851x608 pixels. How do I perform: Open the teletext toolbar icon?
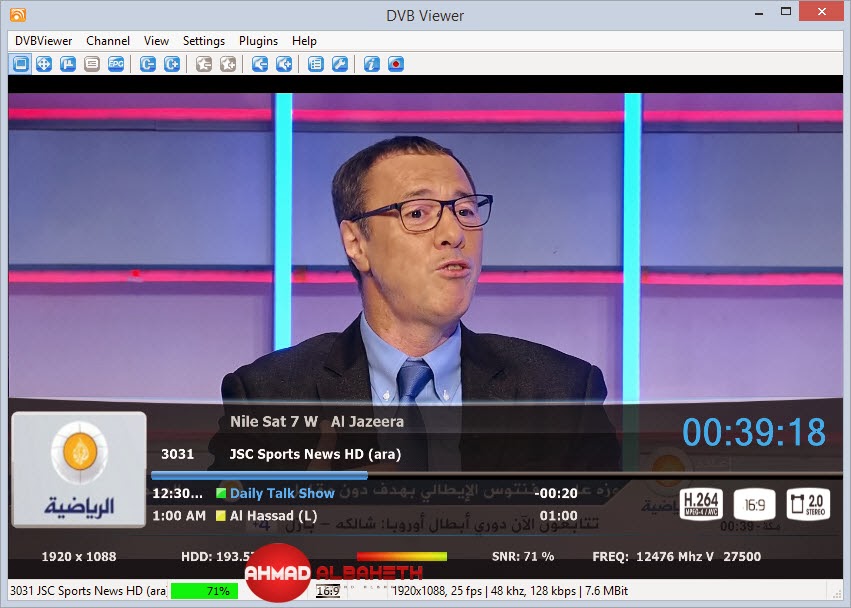(92, 64)
